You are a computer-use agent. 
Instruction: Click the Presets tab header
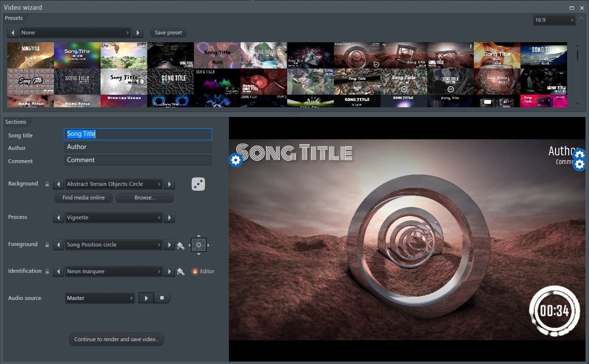14,18
